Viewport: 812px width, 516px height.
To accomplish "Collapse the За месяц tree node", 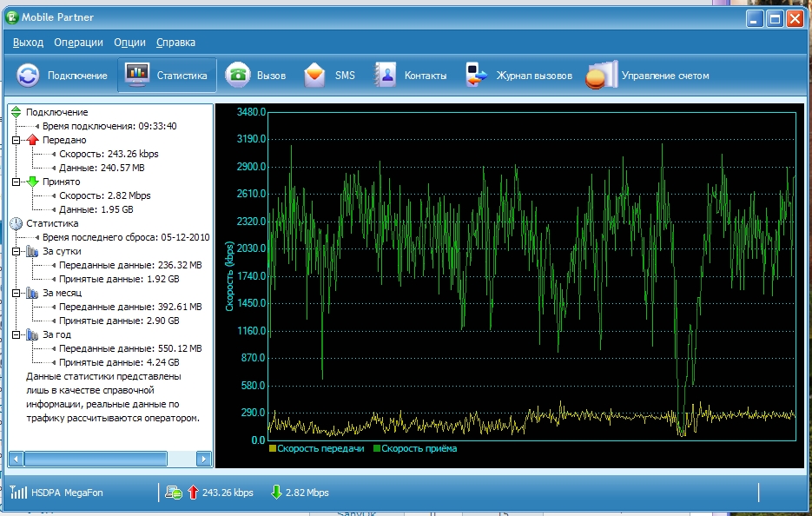I will pyautogui.click(x=16, y=294).
